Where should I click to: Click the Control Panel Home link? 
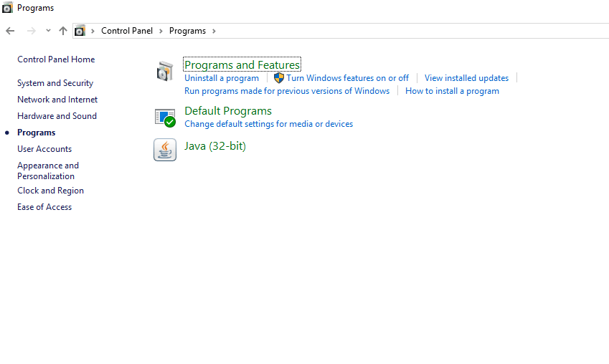tap(56, 59)
